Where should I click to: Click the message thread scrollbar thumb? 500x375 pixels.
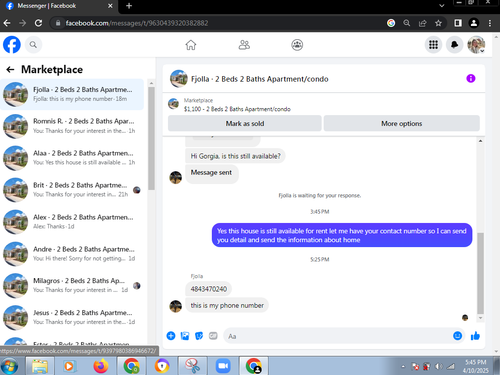[480, 273]
